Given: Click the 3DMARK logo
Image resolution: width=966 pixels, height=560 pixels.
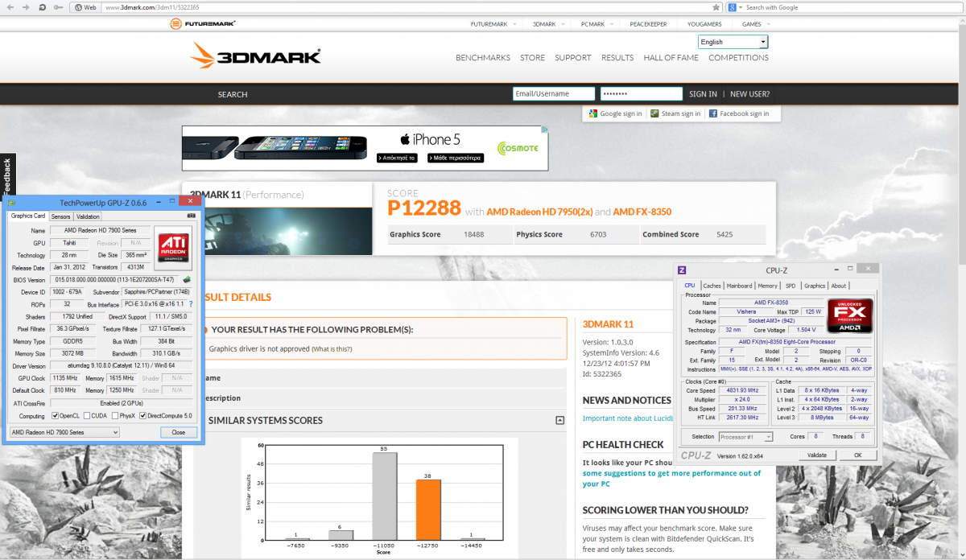Looking at the screenshot, I should pos(256,56).
